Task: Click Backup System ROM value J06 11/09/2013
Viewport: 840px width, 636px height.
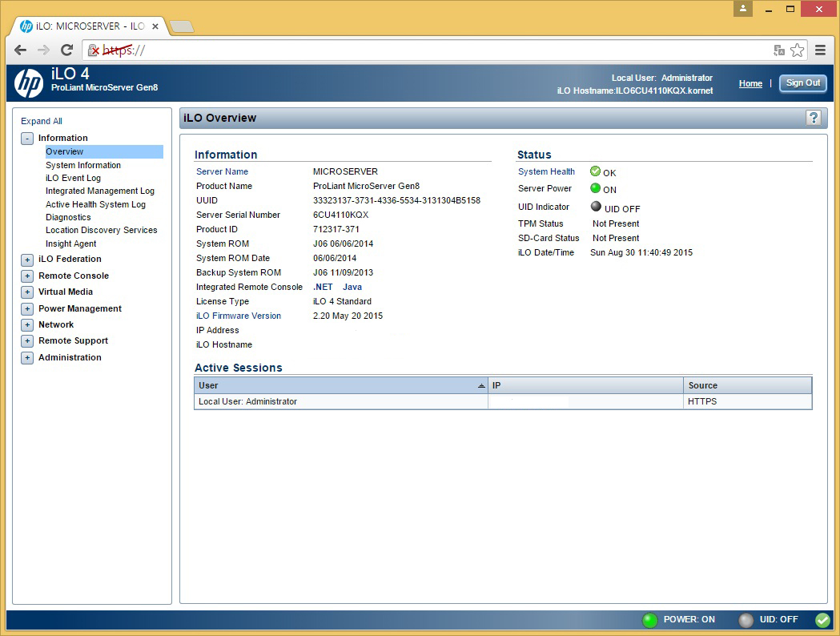Action: [343, 272]
